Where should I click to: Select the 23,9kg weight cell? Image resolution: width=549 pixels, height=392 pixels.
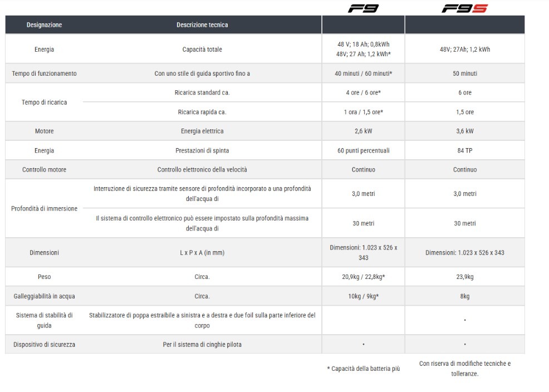[464, 277]
